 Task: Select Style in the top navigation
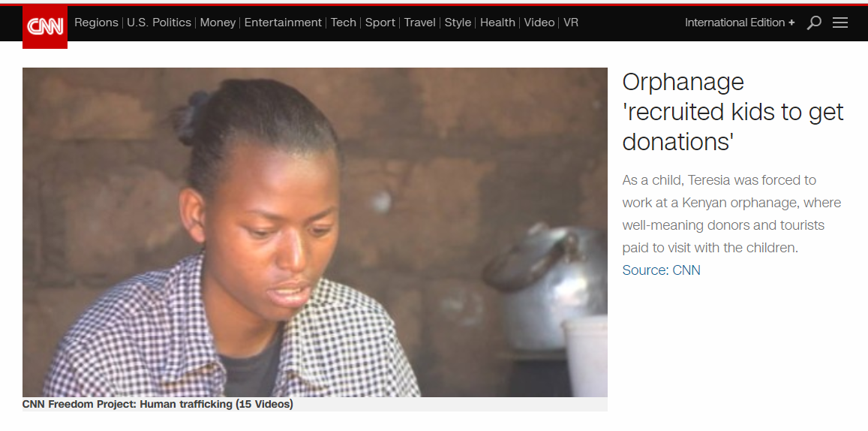click(458, 23)
